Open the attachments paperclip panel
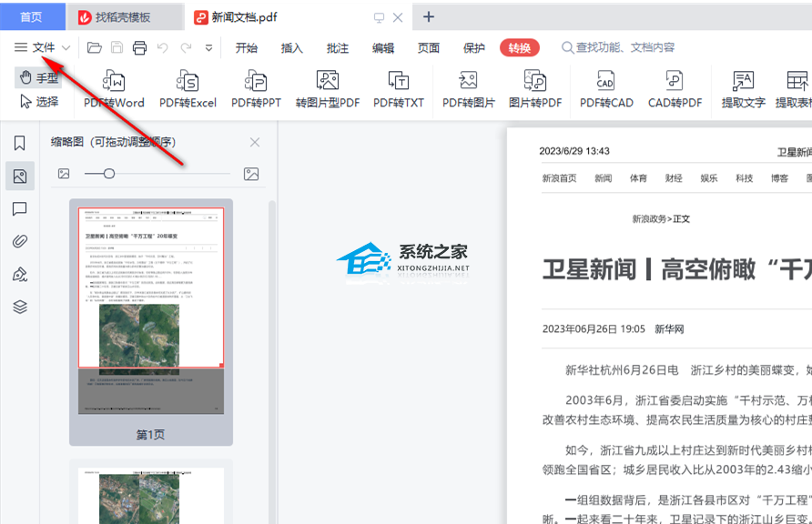This screenshot has width=812, height=524. (20, 241)
